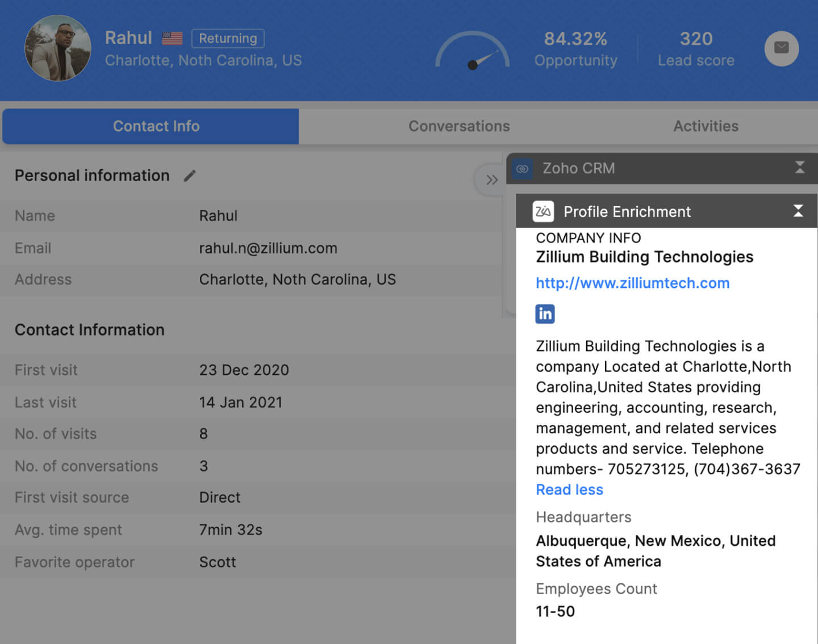Click the 84.32% Opportunity value

tap(575, 39)
